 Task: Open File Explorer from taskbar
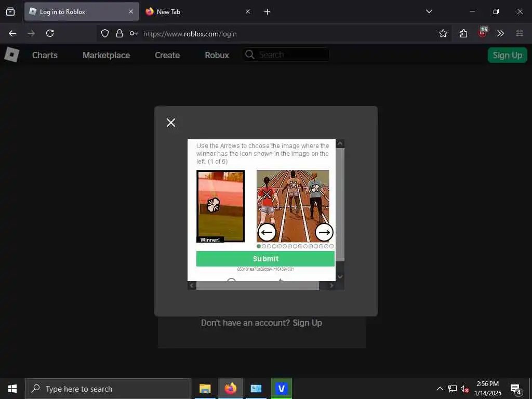coord(205,389)
